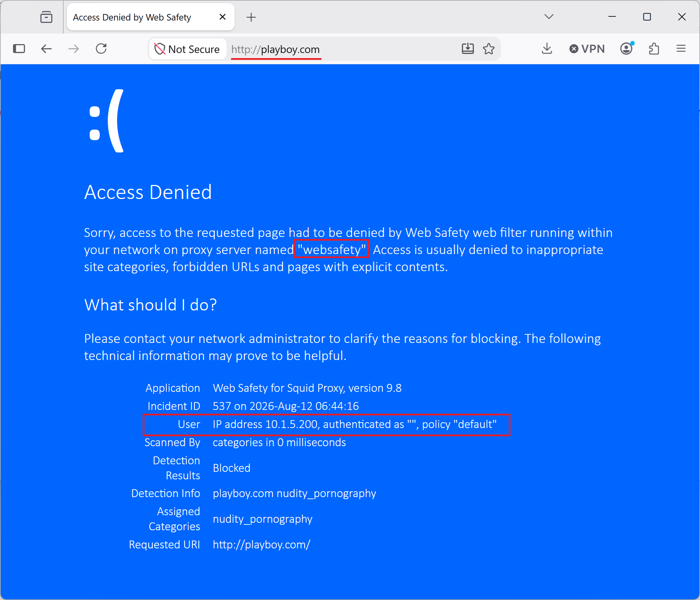Close the Access Denied by Web Safety tab
700x600 pixels.
pyautogui.click(x=222, y=17)
